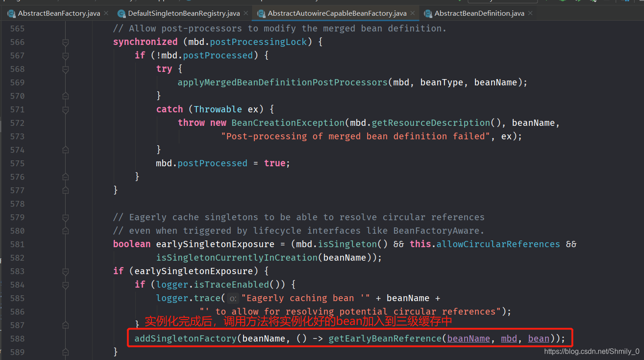The width and height of the screenshot is (644, 360).
Task: Click the fold end marker at line 587
Action: point(66,325)
